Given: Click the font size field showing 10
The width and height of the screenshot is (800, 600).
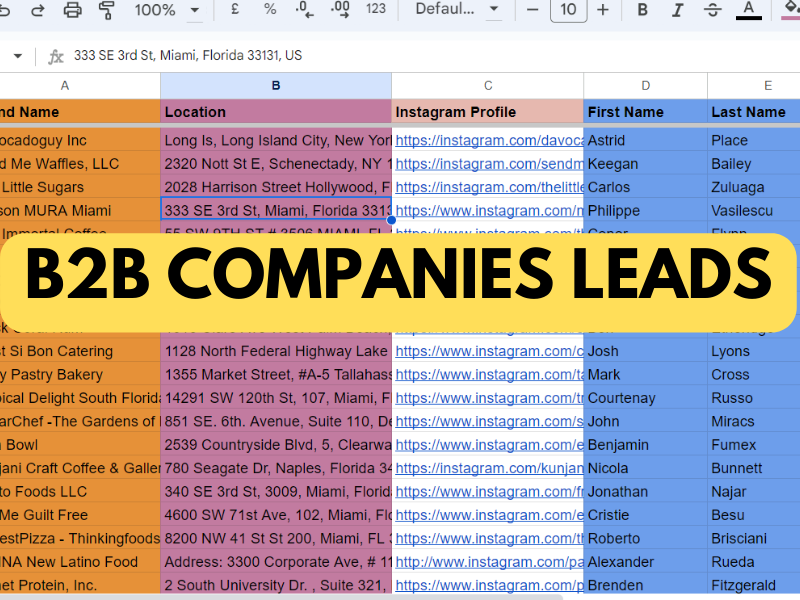Looking at the screenshot, I should pos(568,10).
